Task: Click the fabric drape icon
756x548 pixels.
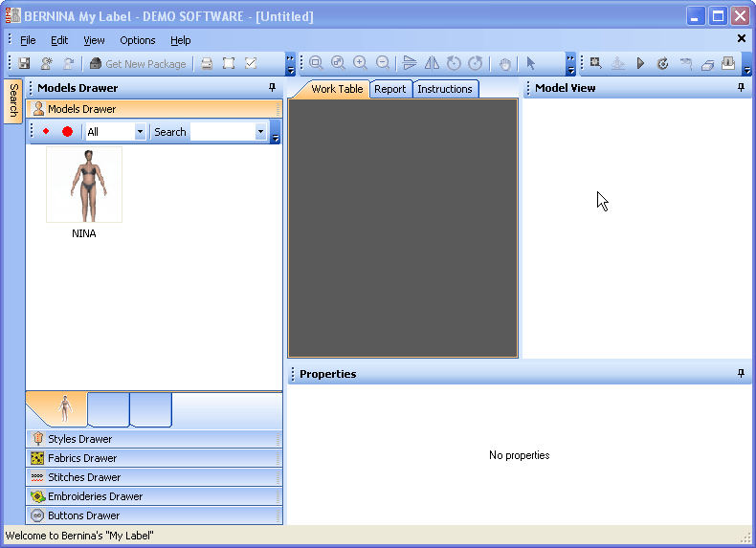Action: pos(685,63)
